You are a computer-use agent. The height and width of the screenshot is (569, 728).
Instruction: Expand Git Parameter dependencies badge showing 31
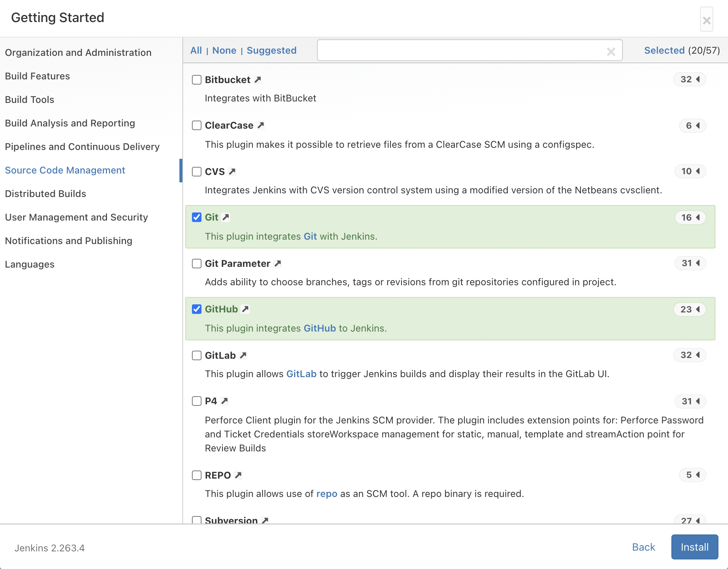(x=690, y=263)
